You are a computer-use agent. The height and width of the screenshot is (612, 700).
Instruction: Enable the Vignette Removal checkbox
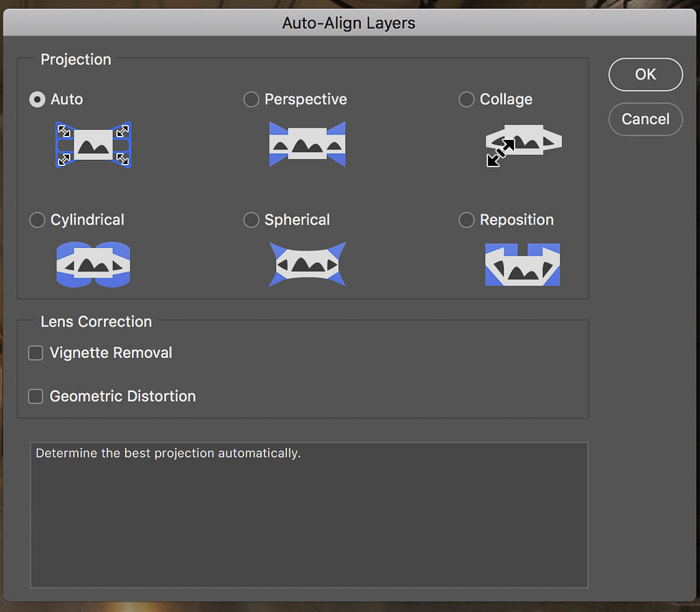point(36,353)
